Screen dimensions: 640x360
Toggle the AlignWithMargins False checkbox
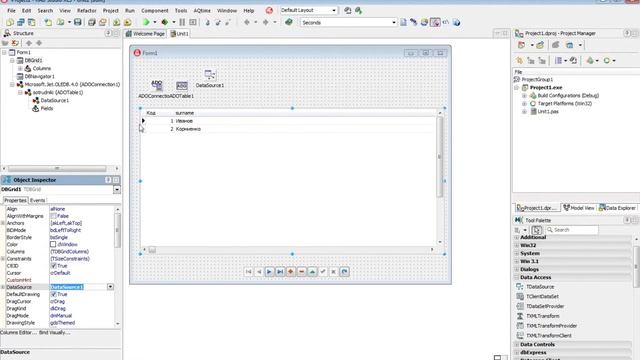53,216
